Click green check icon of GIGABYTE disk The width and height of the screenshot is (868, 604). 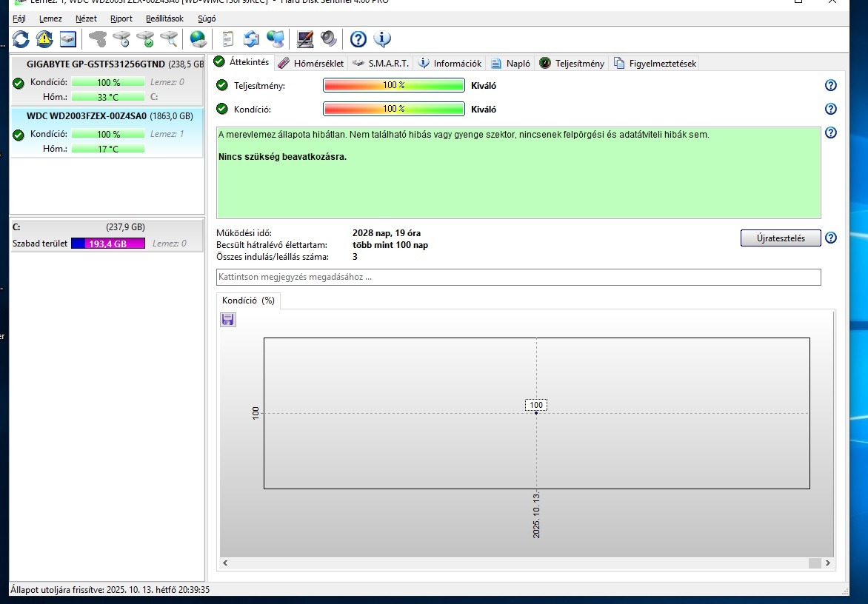pyautogui.click(x=19, y=83)
